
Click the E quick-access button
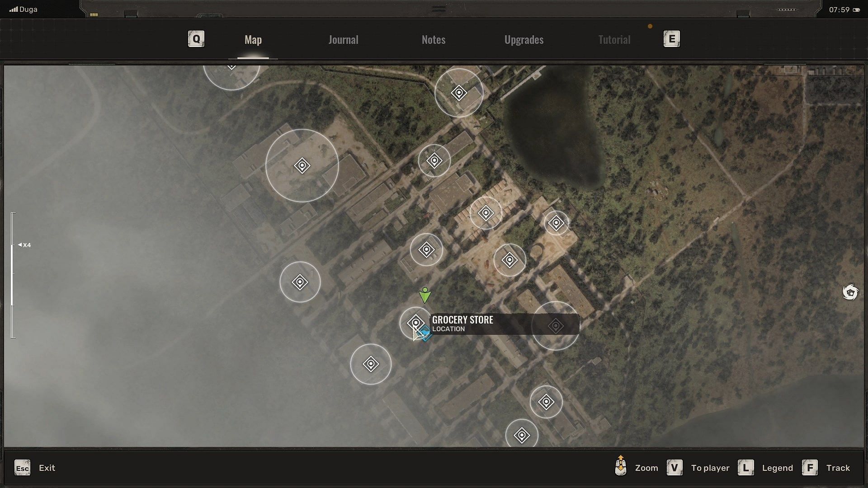point(671,39)
